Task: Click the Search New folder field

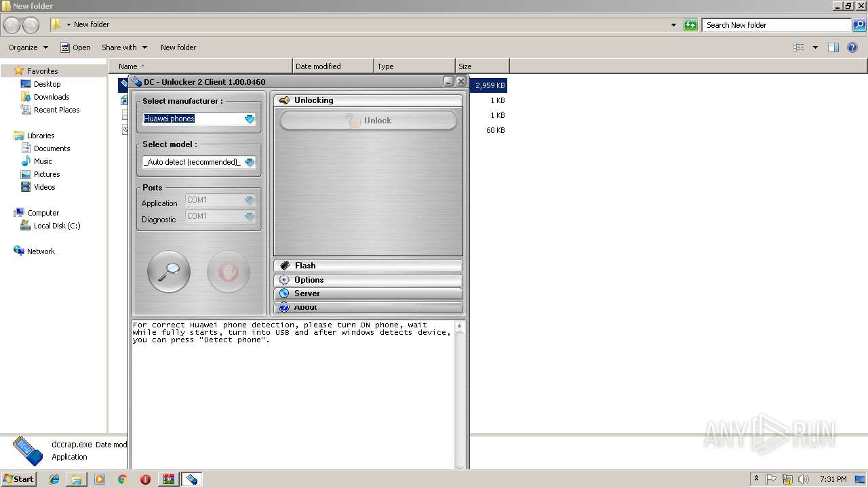Action: click(x=777, y=25)
